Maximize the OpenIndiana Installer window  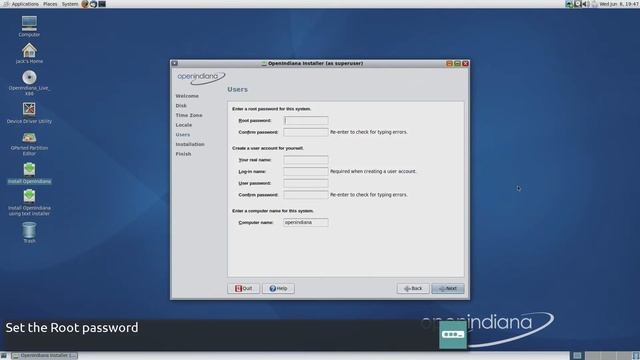click(x=457, y=63)
